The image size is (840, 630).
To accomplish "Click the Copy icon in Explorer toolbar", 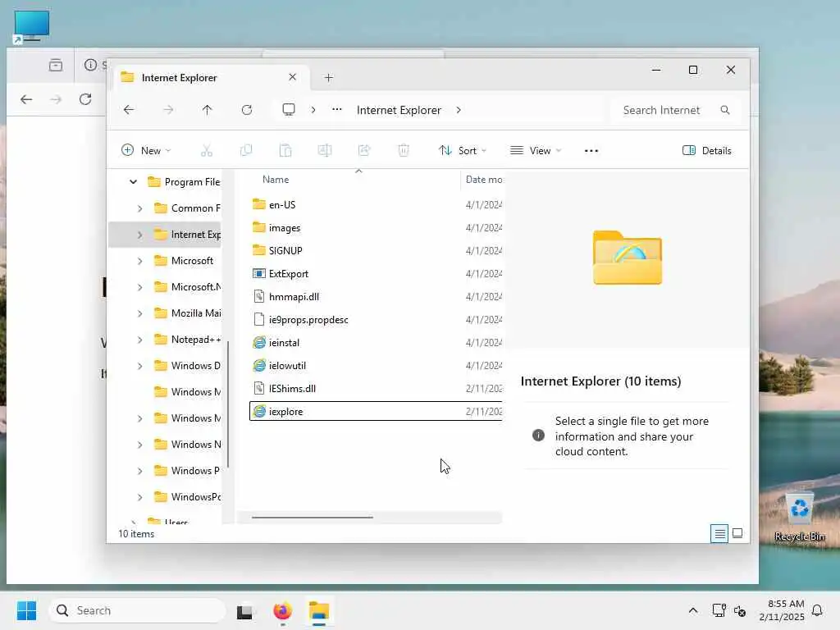I will (246, 151).
